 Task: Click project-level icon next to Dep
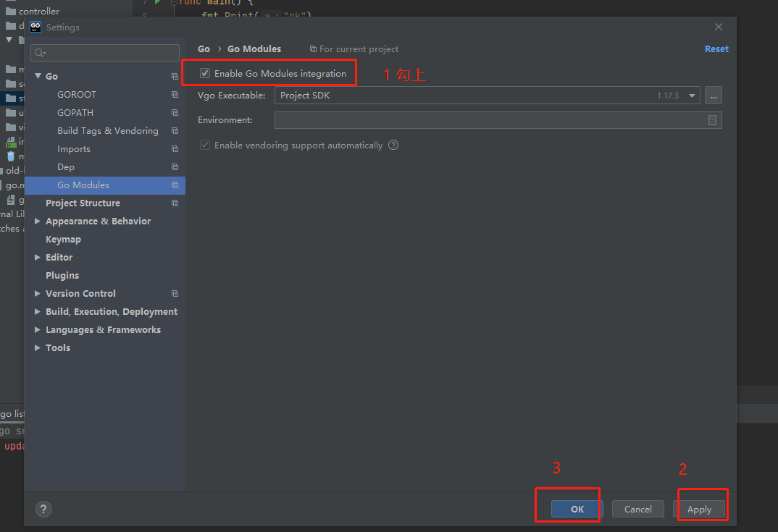click(175, 166)
